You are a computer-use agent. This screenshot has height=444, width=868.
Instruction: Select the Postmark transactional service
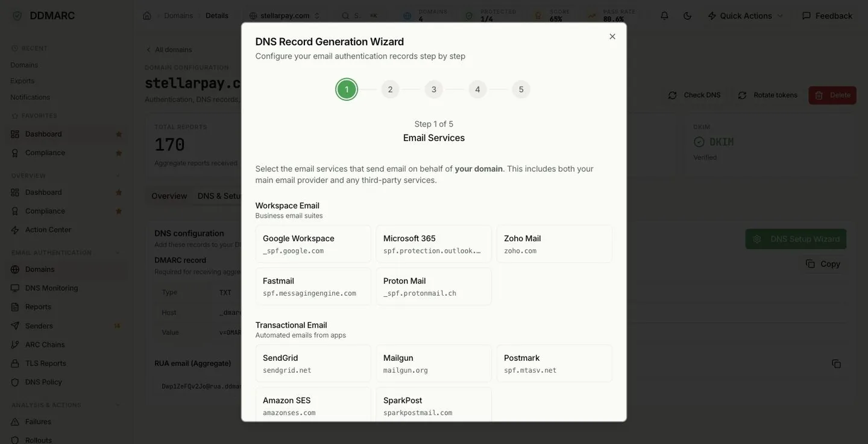click(x=555, y=363)
